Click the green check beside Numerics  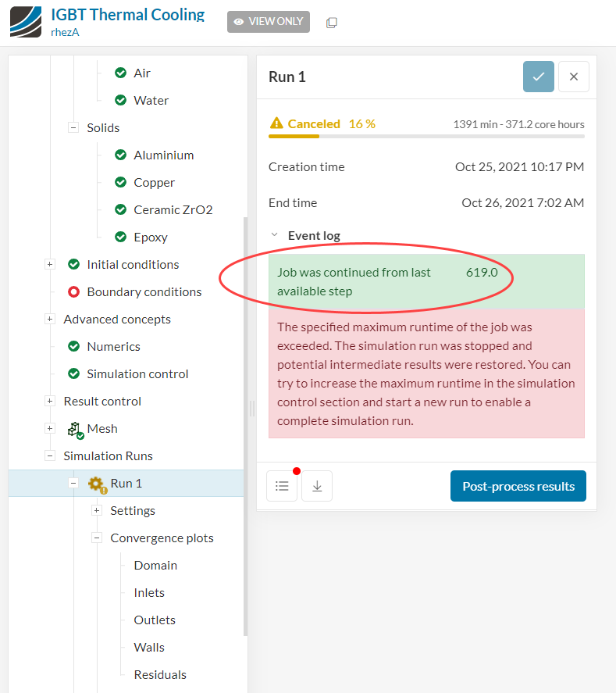point(74,347)
